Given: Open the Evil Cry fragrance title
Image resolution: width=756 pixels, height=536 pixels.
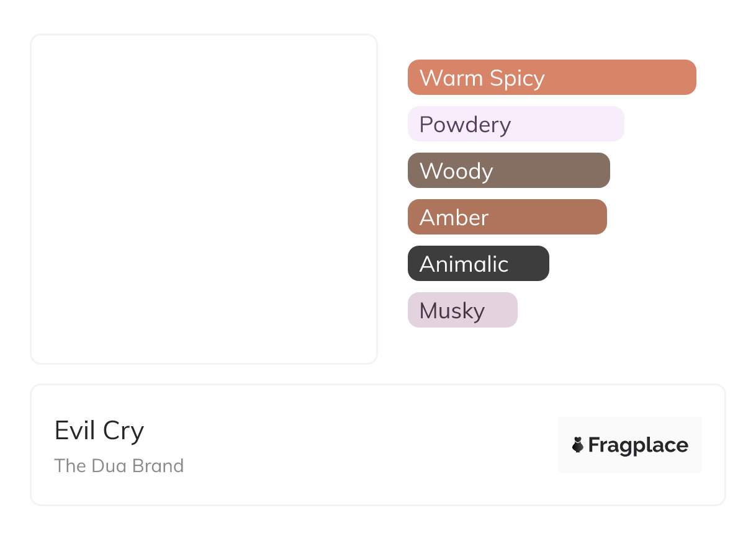Looking at the screenshot, I should tap(99, 431).
